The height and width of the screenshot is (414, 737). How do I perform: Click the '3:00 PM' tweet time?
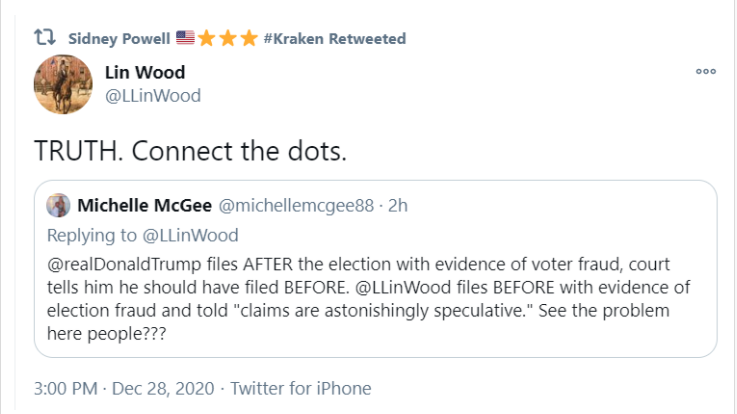point(66,388)
